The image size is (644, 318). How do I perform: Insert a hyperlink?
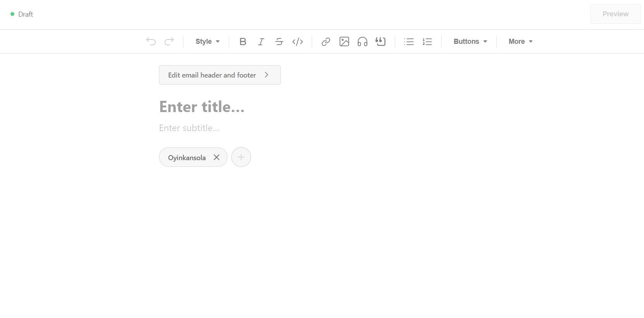point(326,41)
